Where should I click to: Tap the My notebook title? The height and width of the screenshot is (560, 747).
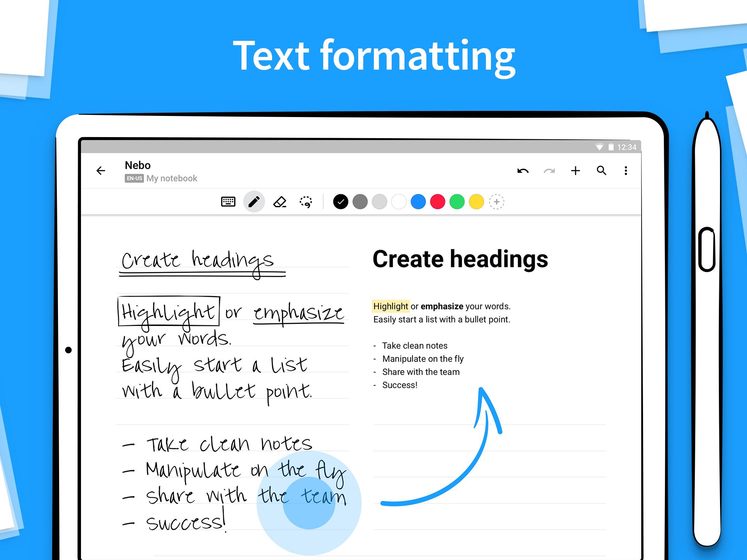click(x=171, y=178)
